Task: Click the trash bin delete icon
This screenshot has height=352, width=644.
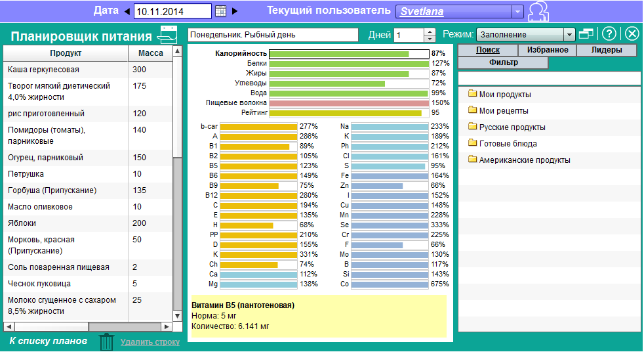Action: 106,341
